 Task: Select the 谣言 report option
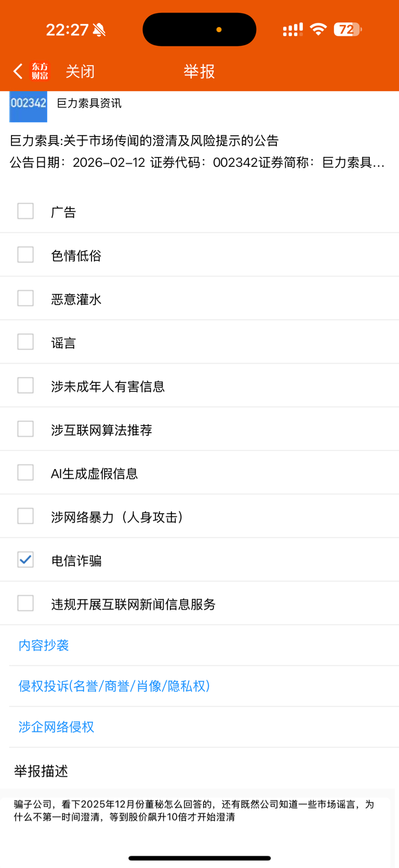(x=25, y=342)
